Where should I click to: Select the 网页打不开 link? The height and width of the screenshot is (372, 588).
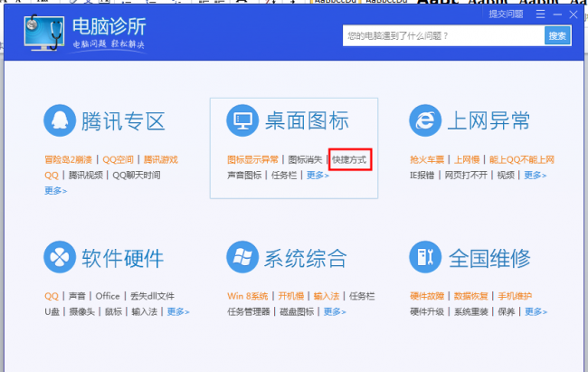tap(466, 176)
